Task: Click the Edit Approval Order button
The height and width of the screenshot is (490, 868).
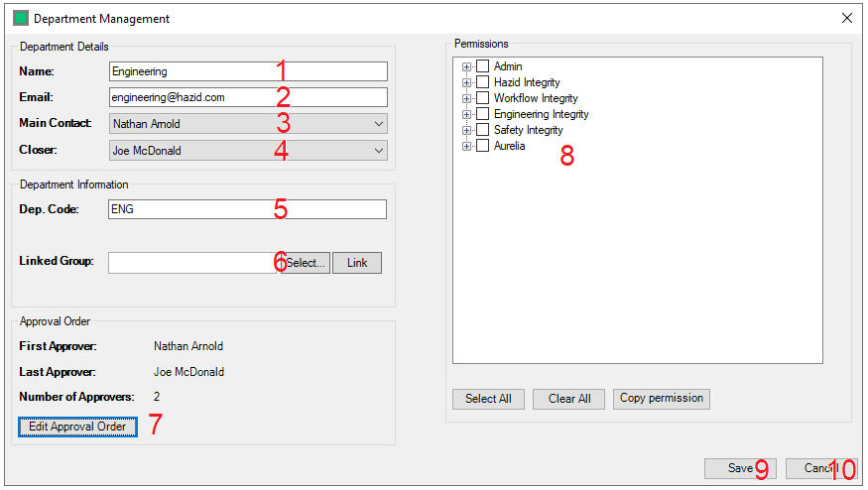Action: [77, 427]
